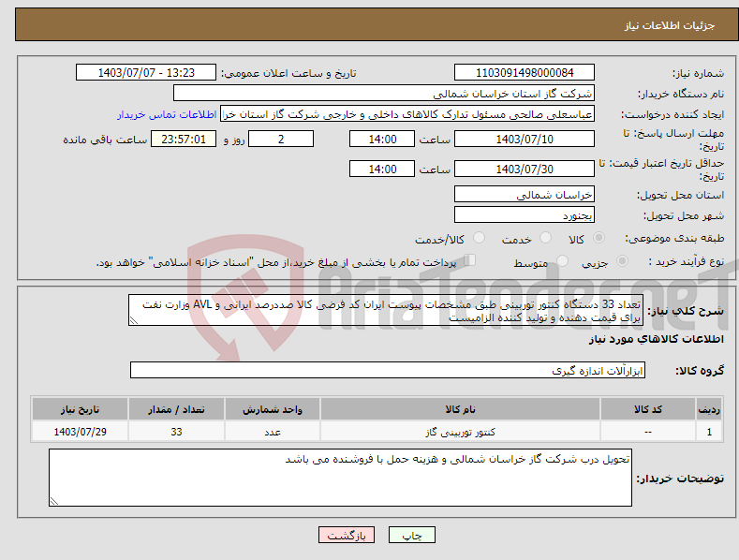
Task: Click the response deadline date 1403/07/10
Action: tap(525, 139)
